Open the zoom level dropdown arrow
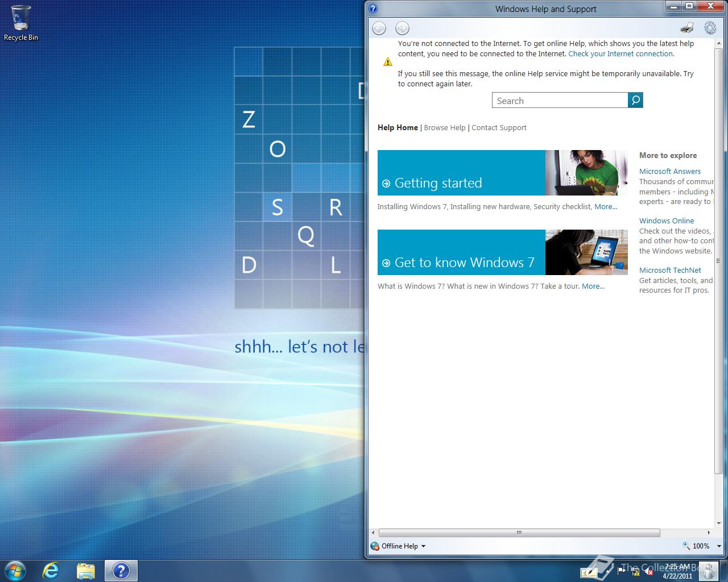 719,546
